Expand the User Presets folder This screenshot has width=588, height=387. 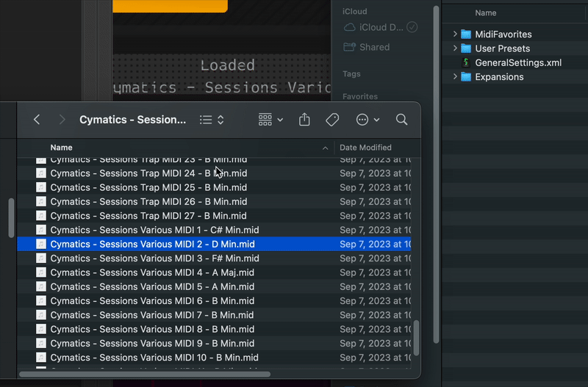pos(455,48)
